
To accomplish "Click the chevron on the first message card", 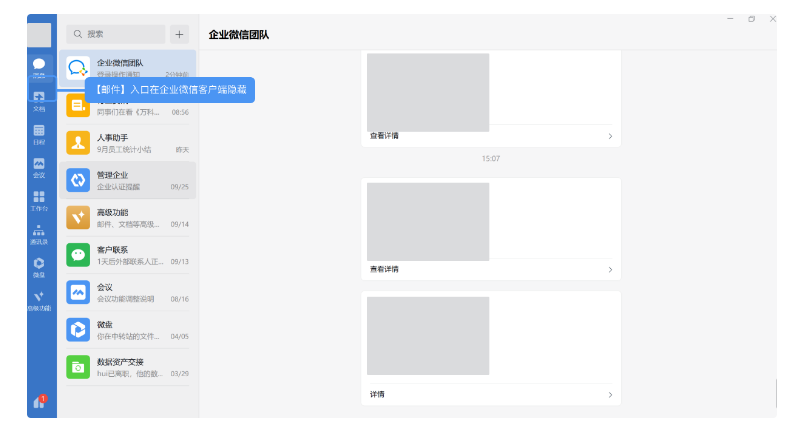I will coord(610,136).
